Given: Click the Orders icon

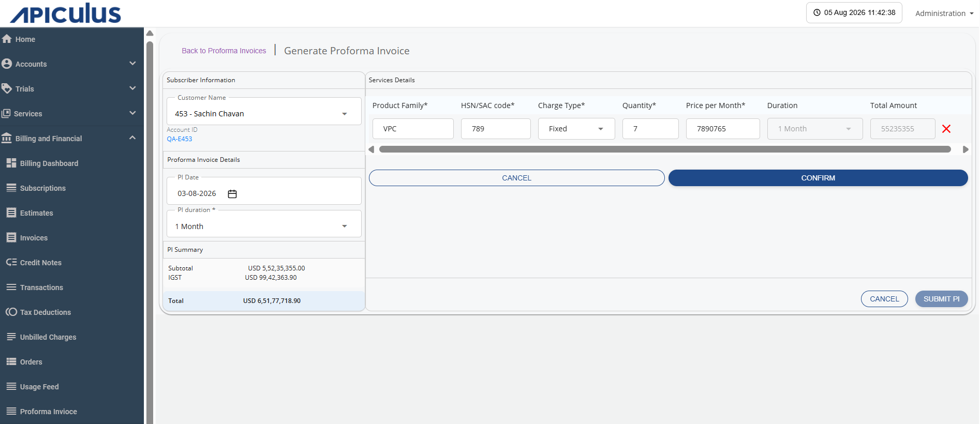Looking at the screenshot, I should point(11,361).
